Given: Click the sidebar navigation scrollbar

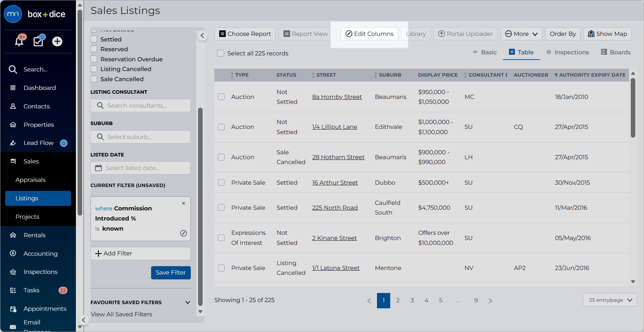Looking at the screenshot, I should coord(80,113).
